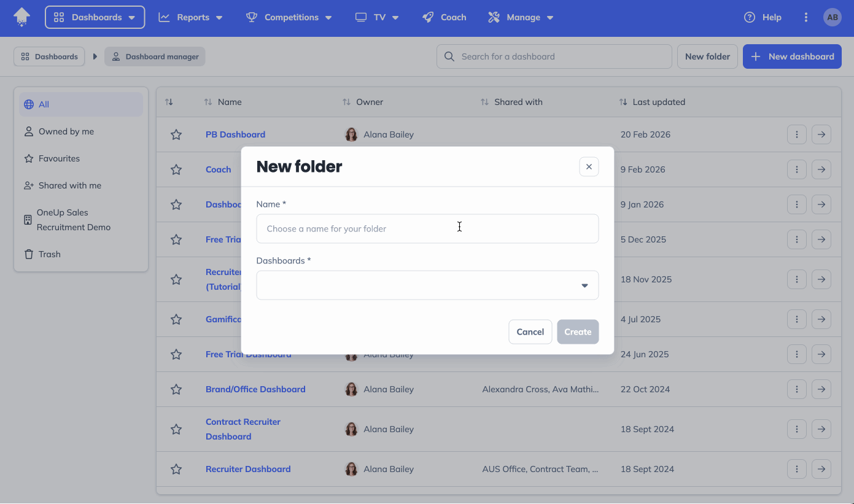Viewport: 854px width, 504px height.
Task: Click the Trash icon in sidebar
Action: (x=29, y=254)
